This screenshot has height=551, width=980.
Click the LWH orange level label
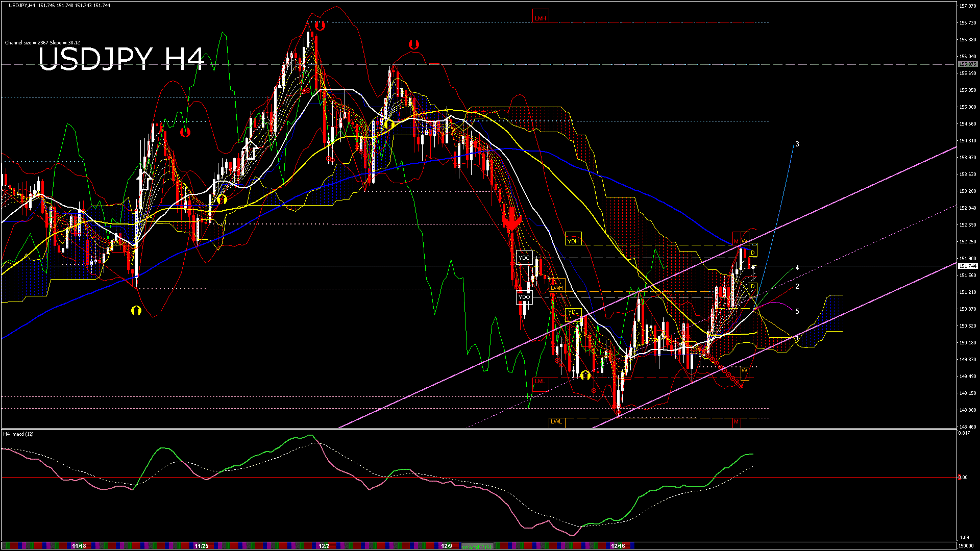click(x=556, y=288)
